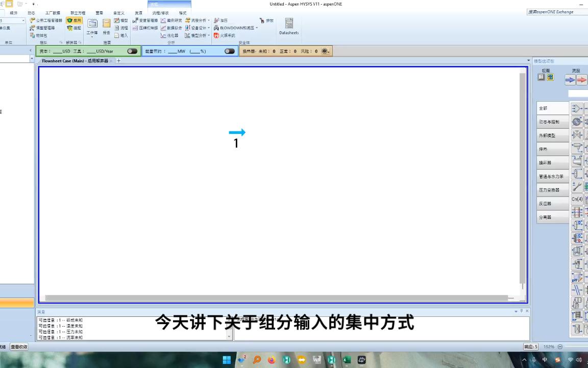Switch to the 动态 ribbon tab

(31, 13)
